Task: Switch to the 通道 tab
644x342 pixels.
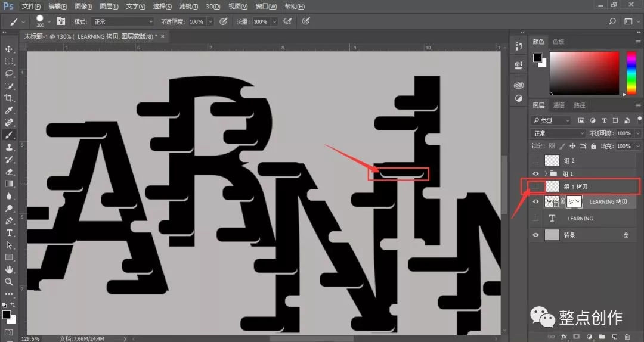Action: [559, 105]
